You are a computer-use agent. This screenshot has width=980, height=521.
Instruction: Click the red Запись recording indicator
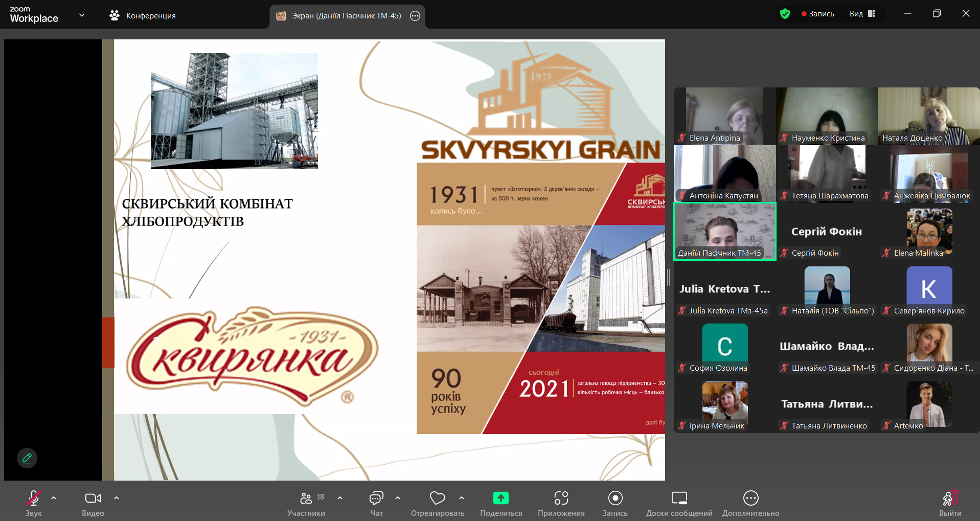pos(818,14)
